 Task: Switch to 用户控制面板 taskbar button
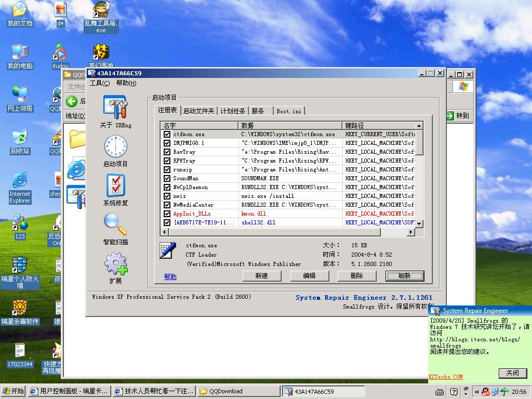click(x=70, y=392)
